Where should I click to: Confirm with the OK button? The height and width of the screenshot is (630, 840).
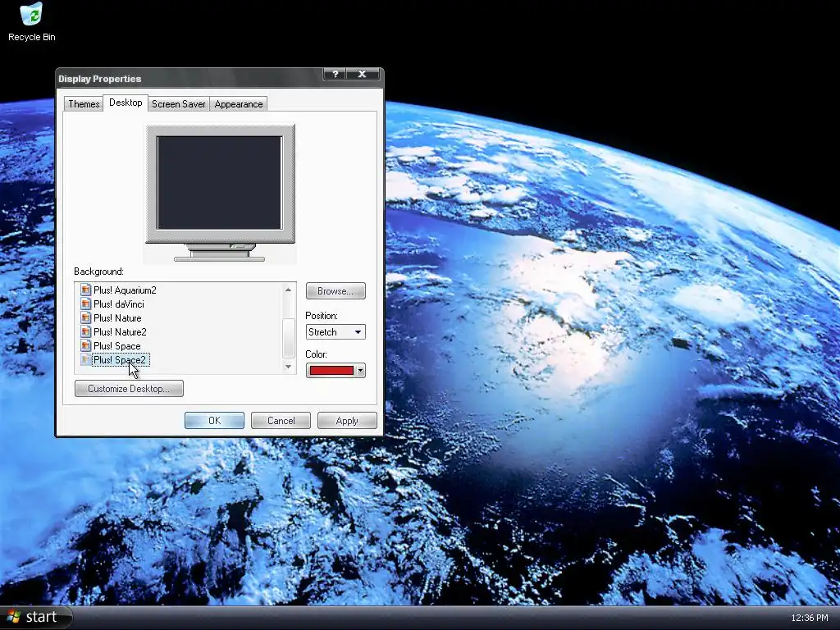pos(214,421)
